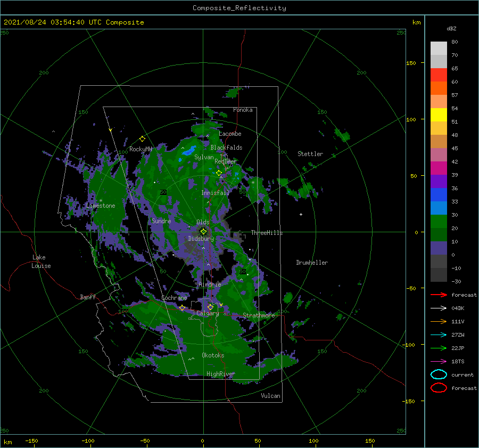Click the Ponoka label
The height and width of the screenshot is (448, 479).
[x=243, y=110]
